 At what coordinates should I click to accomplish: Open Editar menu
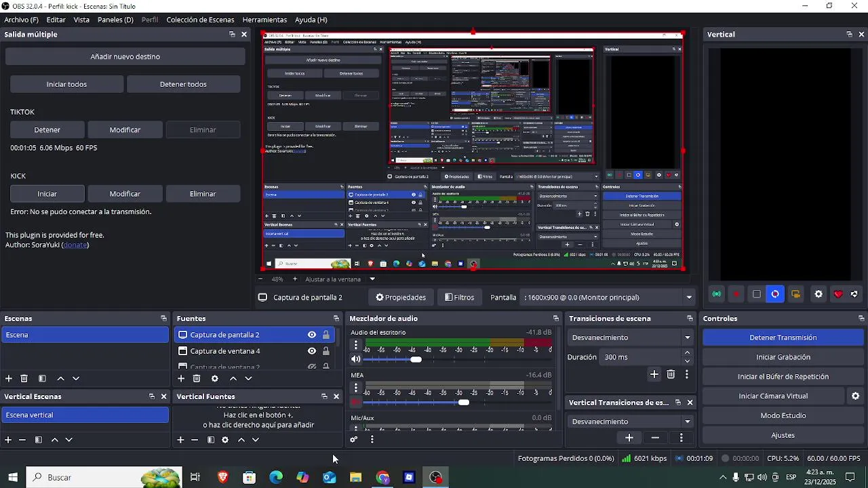[56, 20]
